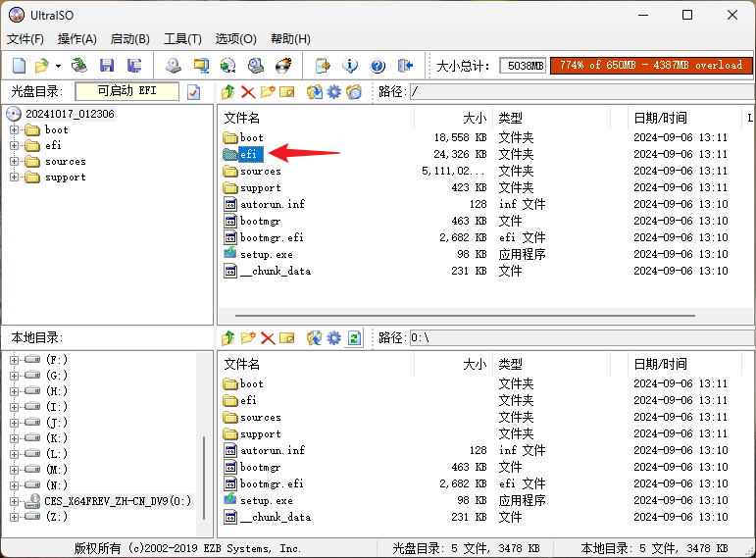Expand the boot folder in disc tree
This screenshot has height=558, width=756.
[14, 129]
